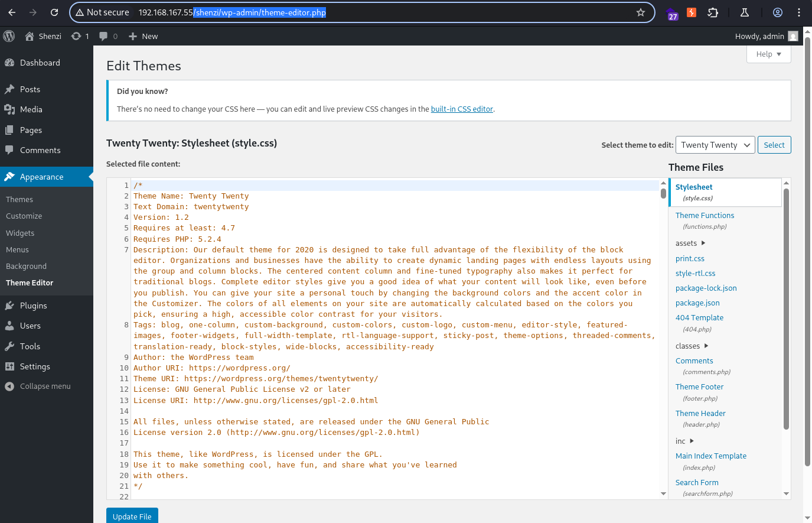Click the Select button

click(774, 145)
